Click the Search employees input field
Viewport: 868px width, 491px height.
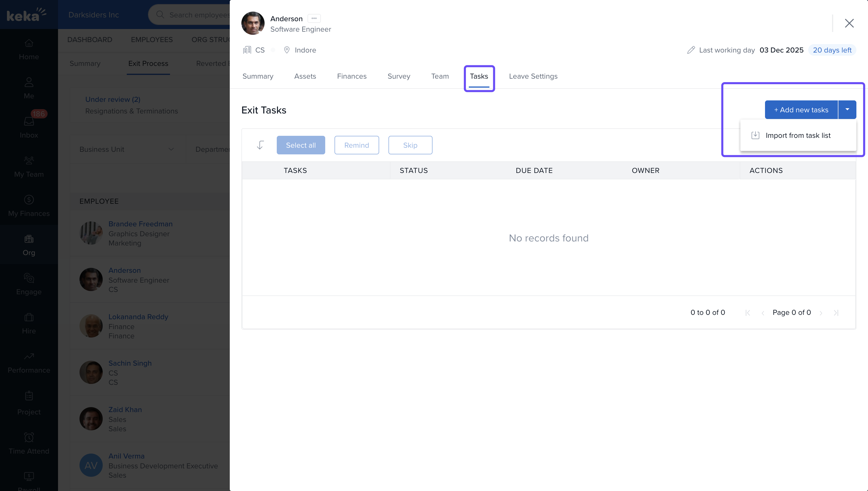[x=199, y=15]
